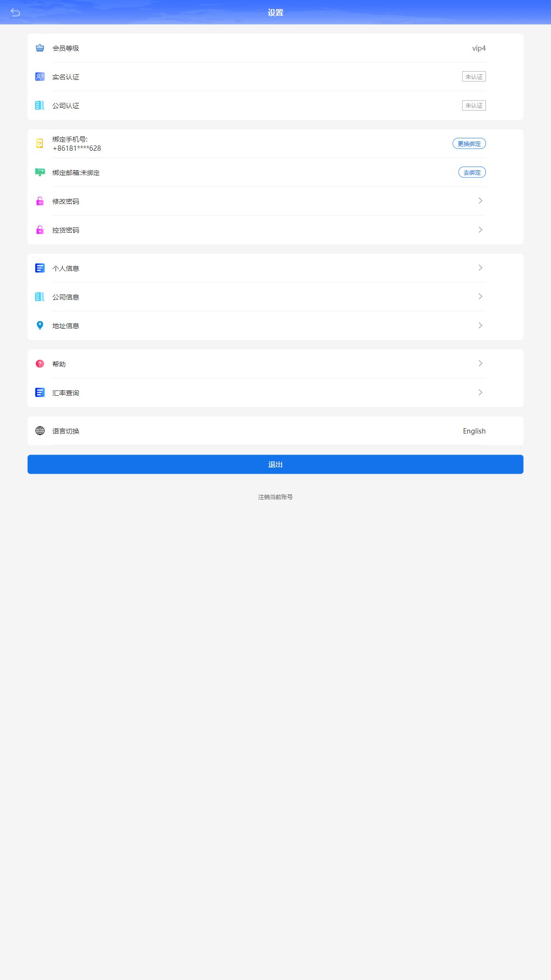Screen dimensions: 551x980
Task: Click the 注销当前账号 link
Action: tap(275, 497)
